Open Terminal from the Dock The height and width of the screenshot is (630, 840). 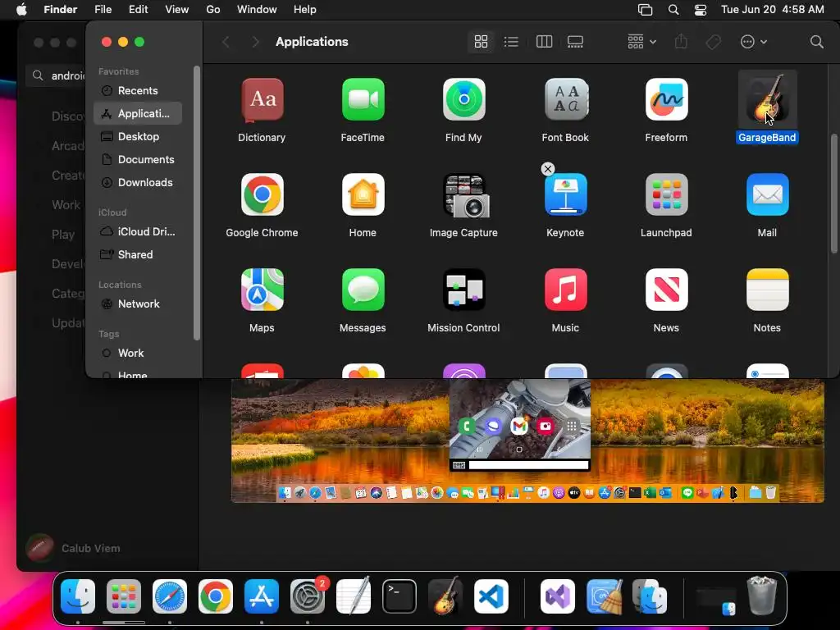tap(399, 596)
